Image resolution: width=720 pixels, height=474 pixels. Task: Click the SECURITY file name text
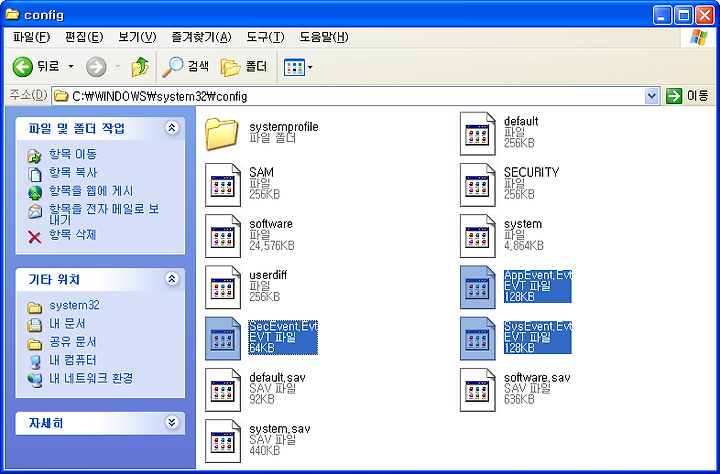click(531, 172)
